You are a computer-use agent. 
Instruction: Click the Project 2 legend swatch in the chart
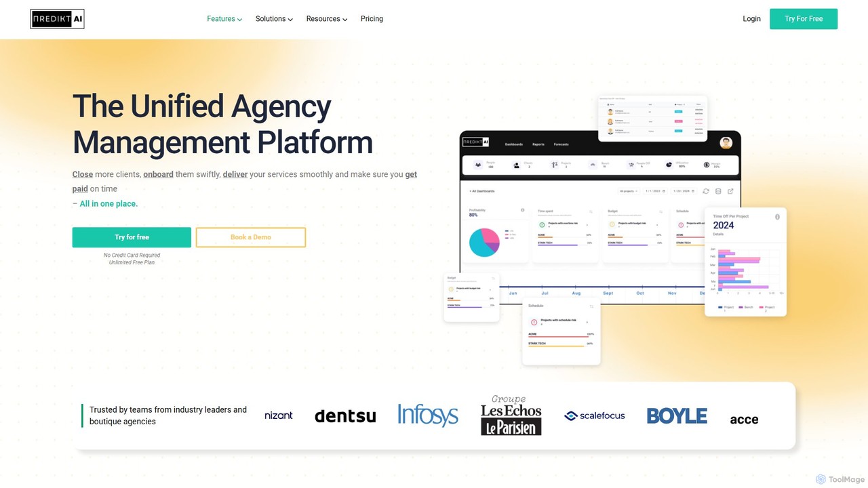pyautogui.click(x=762, y=308)
